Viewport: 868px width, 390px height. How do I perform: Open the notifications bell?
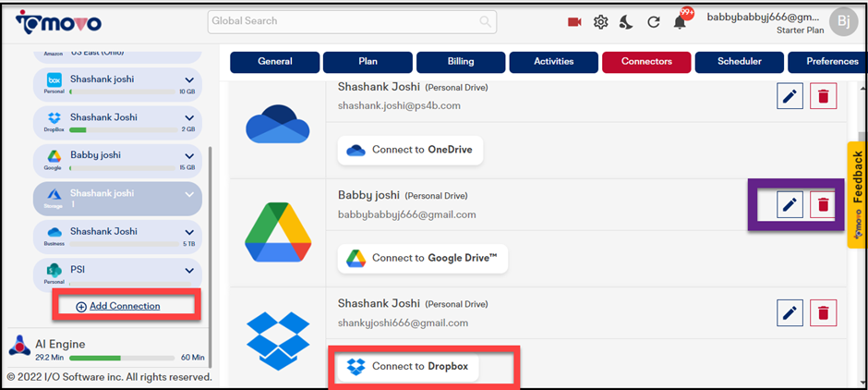pos(680,22)
